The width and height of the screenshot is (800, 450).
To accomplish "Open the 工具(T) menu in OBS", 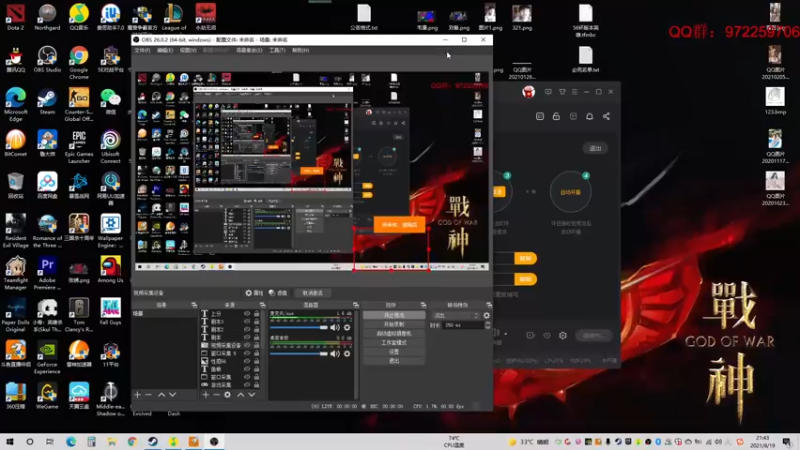I will tap(277, 51).
